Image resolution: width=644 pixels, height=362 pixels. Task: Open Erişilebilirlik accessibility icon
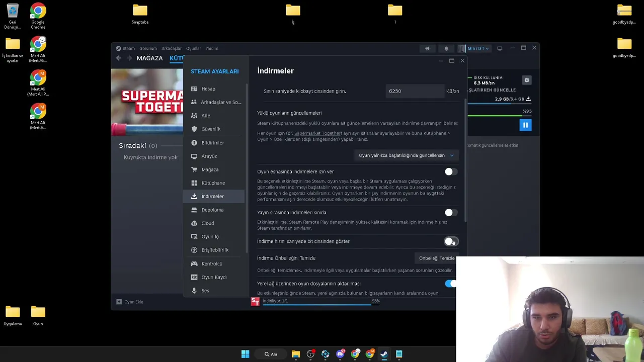194,250
